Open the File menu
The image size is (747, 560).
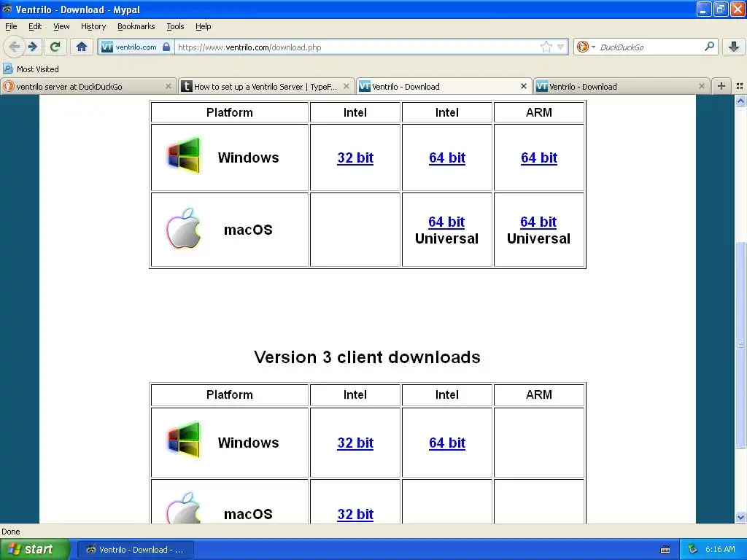tap(11, 26)
